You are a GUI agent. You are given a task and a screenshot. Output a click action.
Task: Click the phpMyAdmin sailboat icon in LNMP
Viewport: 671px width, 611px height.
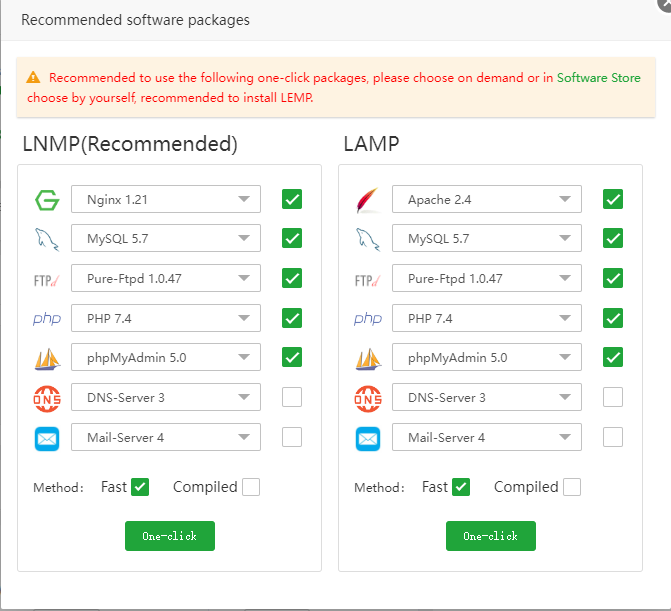tap(47, 359)
